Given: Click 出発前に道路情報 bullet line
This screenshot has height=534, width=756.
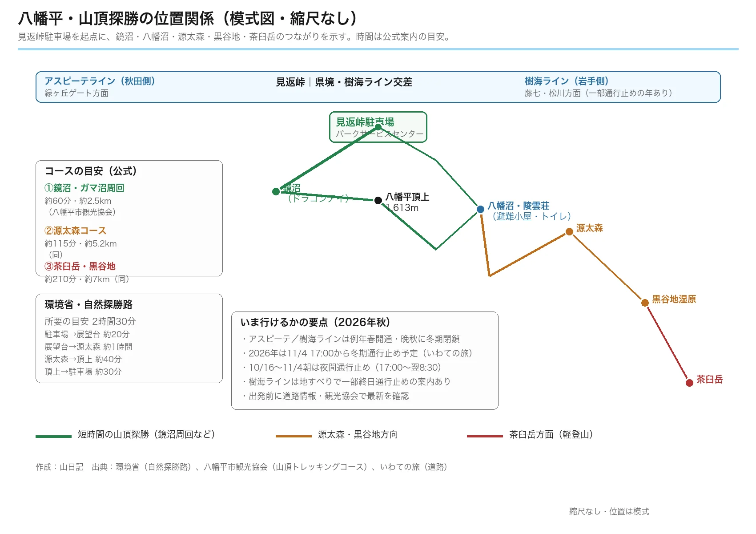Looking at the screenshot, I should click(x=325, y=396).
